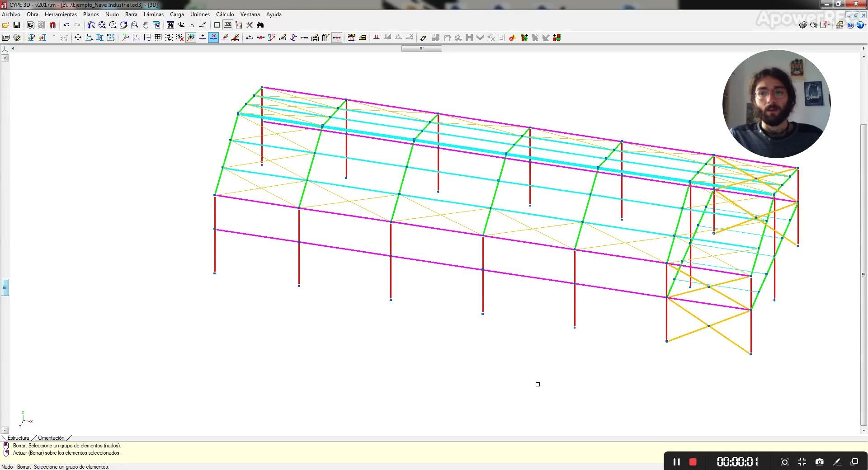Click the recorder pencil annotation icon
868x470 pixels.
837,462
